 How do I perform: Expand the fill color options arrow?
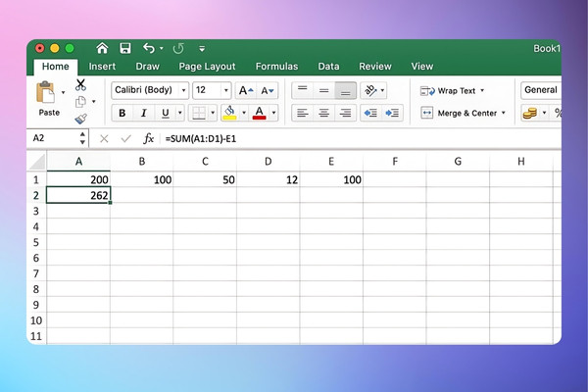pyautogui.click(x=244, y=113)
